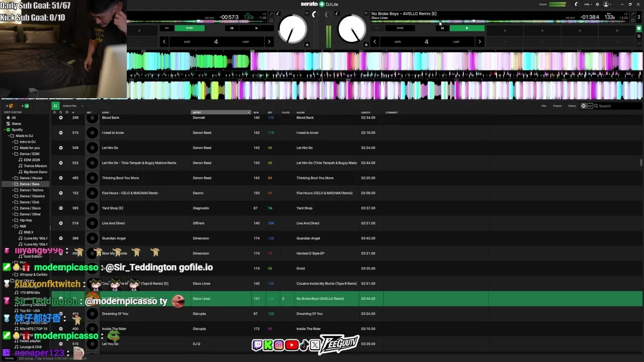Click the left deck key lock note icon
This screenshot has width=644, height=362.
coord(277,14)
